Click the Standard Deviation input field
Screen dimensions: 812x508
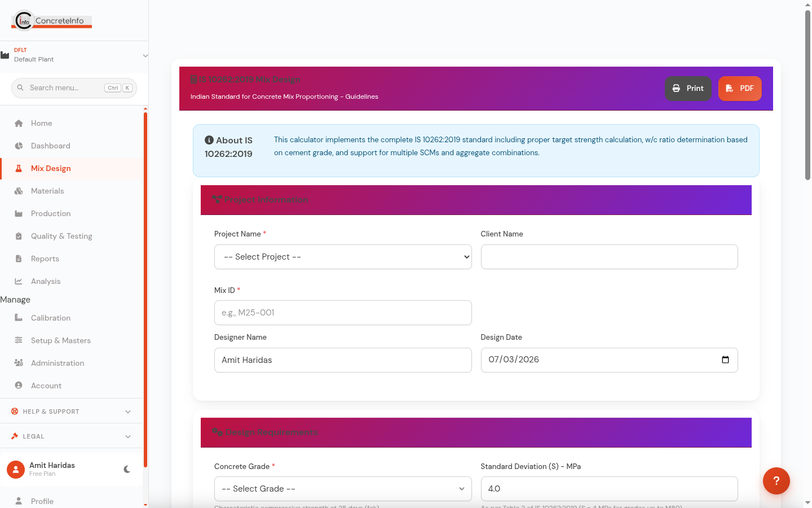tap(609, 489)
